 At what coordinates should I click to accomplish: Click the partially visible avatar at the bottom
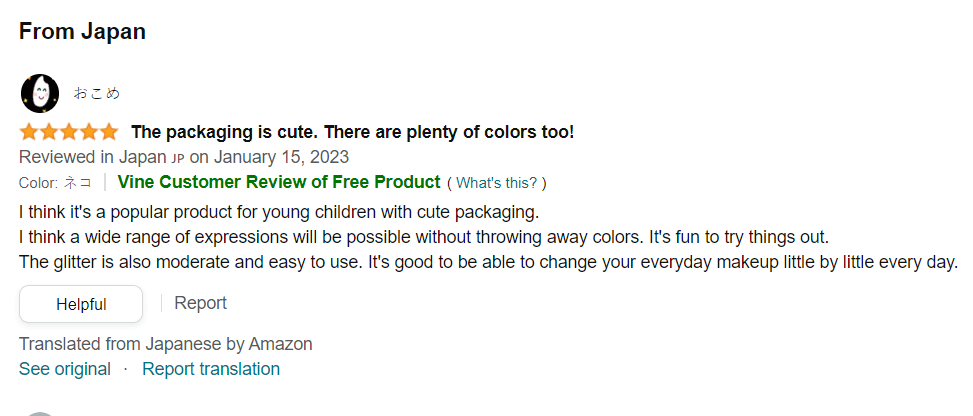40,413
